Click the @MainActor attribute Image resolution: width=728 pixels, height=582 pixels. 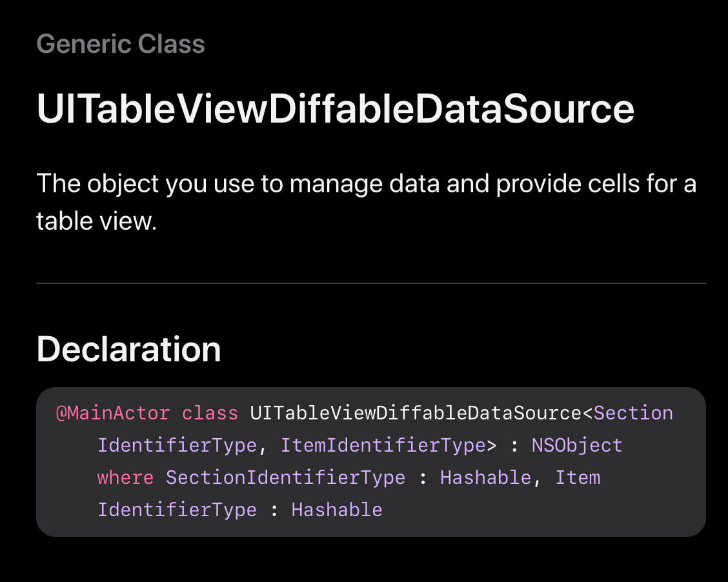coord(113,414)
